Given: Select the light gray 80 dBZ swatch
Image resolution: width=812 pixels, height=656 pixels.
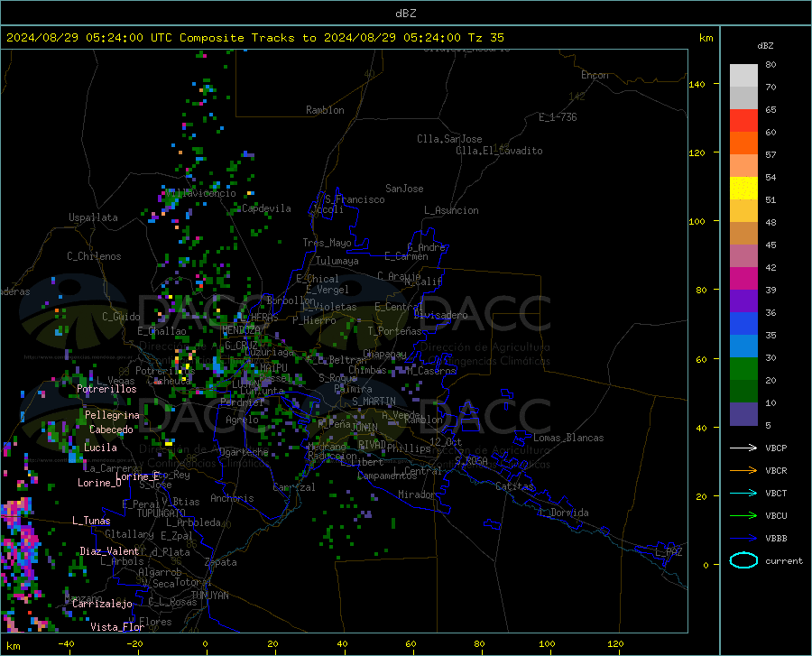Looking at the screenshot, I should (743, 76).
